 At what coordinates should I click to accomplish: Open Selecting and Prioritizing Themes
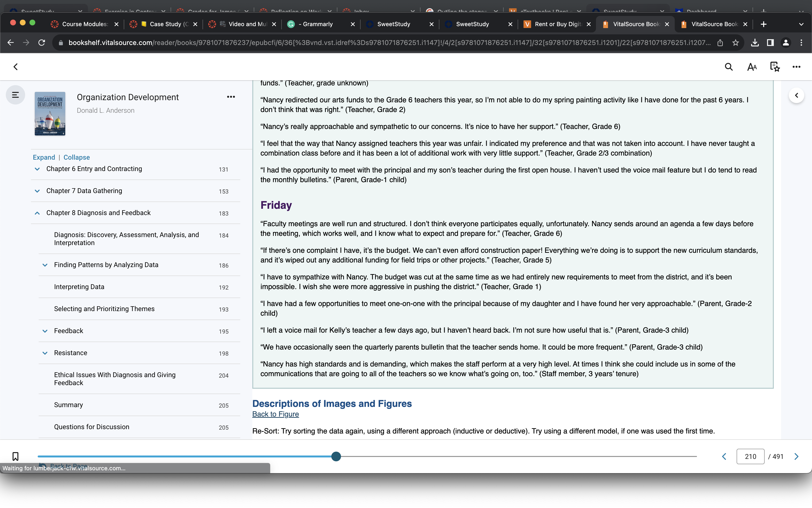(x=104, y=309)
